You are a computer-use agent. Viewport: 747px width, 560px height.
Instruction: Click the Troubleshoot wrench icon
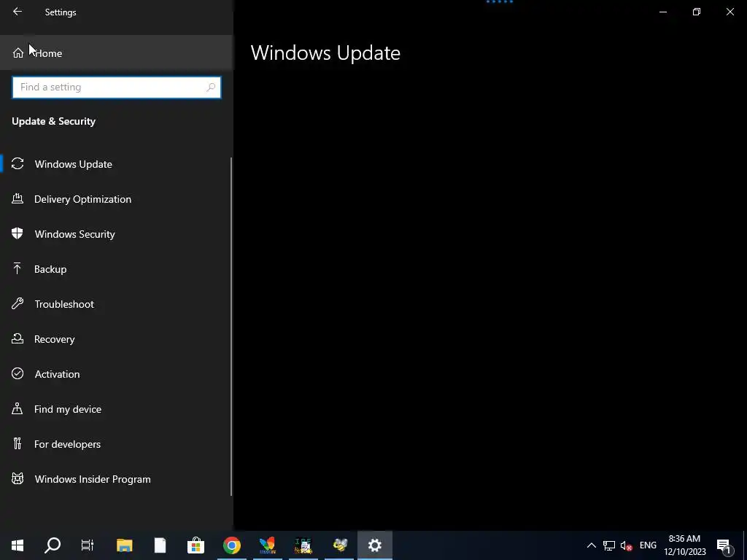tap(18, 303)
